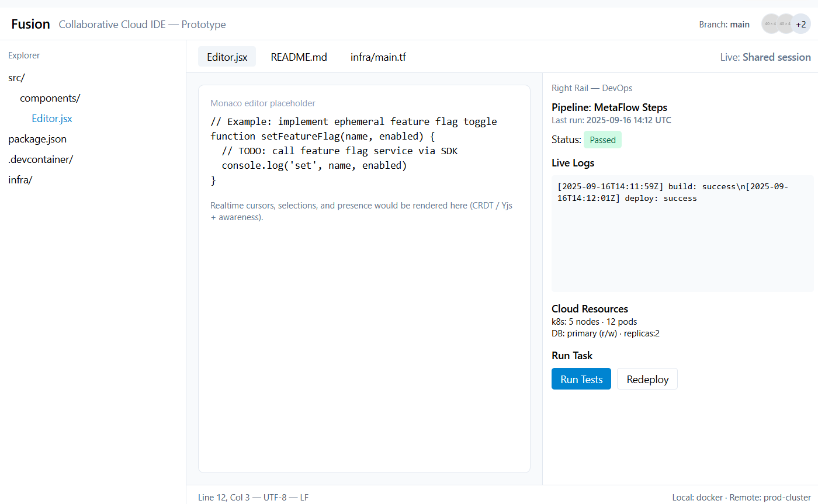Screen dimensions: 818x504
Task: Open the infra/main.tf tab
Action: pos(378,57)
